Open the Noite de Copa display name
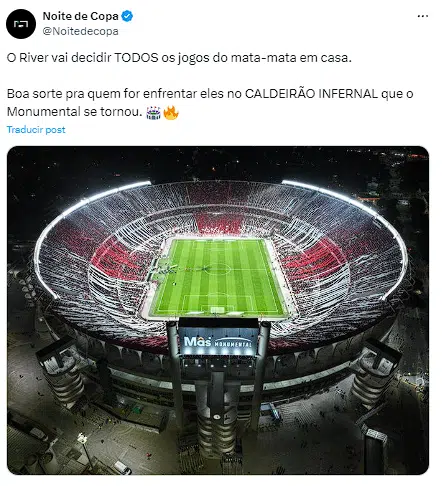 [x=80, y=16]
